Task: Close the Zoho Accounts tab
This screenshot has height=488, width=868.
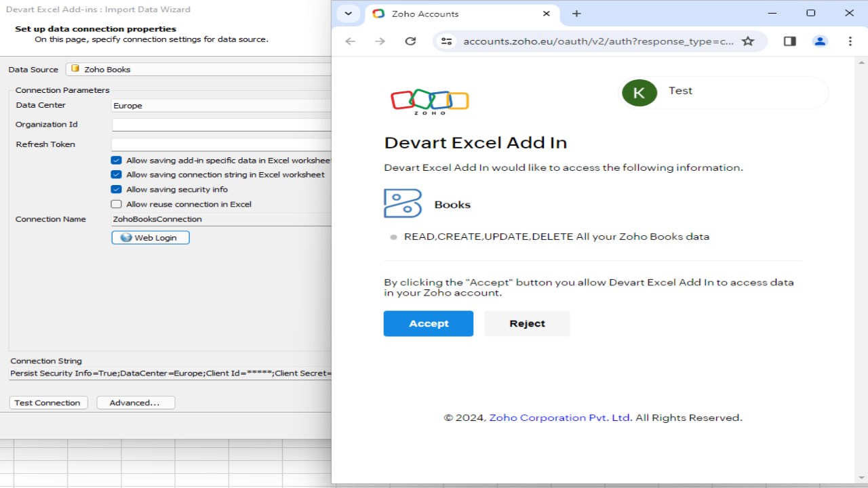Action: coord(547,14)
